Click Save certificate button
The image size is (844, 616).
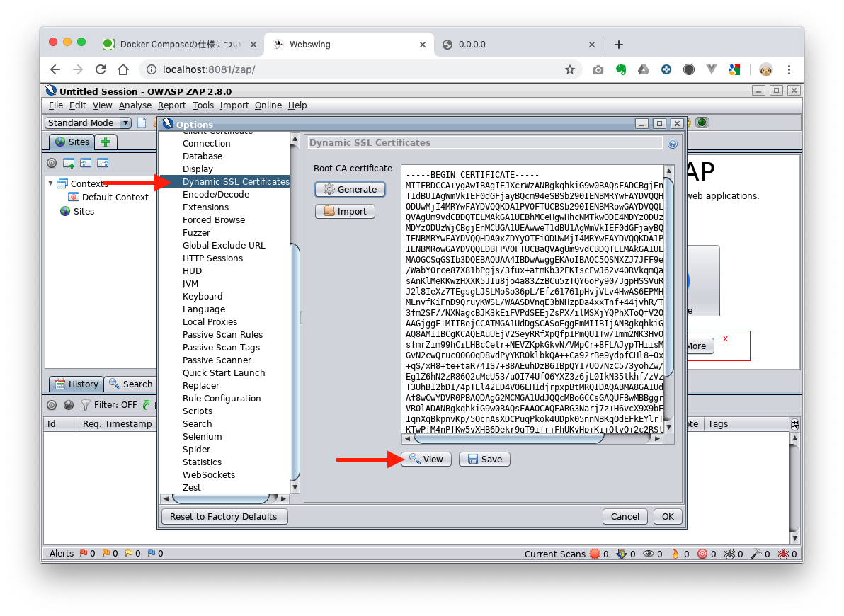pos(484,460)
